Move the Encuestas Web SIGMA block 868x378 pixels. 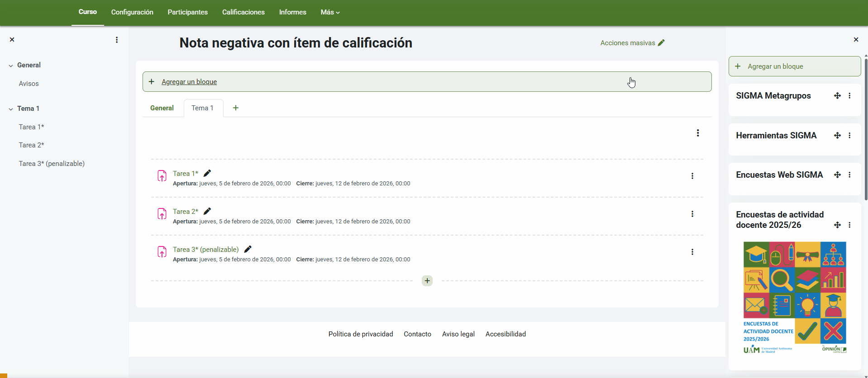837,175
